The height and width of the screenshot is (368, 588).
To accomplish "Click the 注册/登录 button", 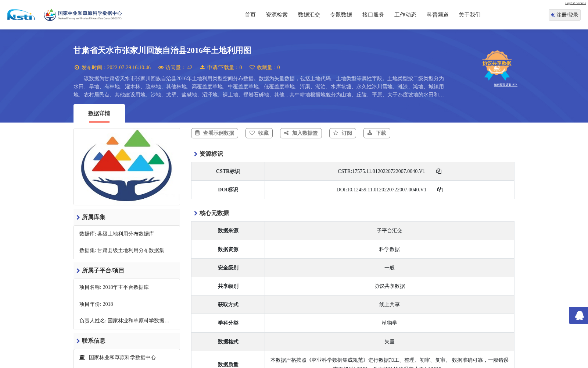I will 564,15.
